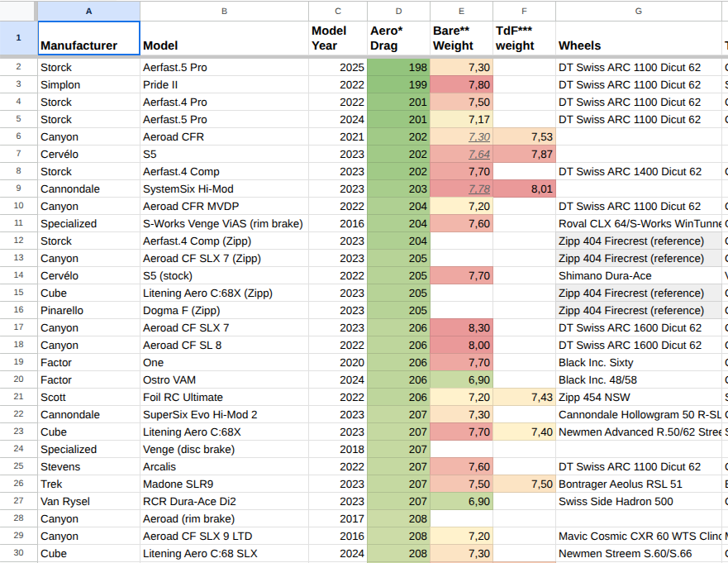Select the "Bontrager Aeolus RSL 51" wheels cell
This screenshot has height=563, width=728.
coord(639,484)
